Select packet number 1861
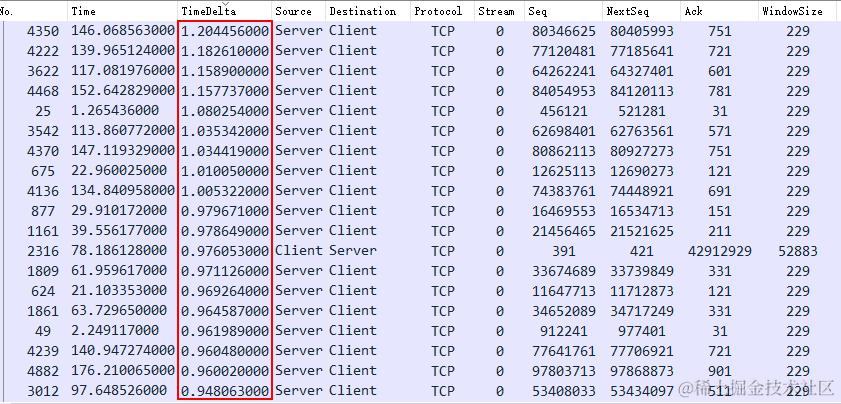 43,311
